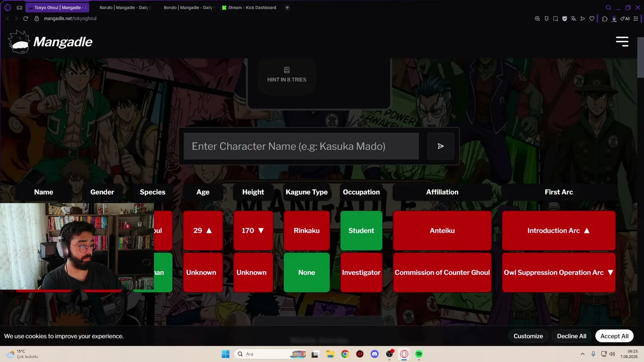Open the GX Corner gamepad icon
This screenshot has width=644, height=362.
point(20,8)
